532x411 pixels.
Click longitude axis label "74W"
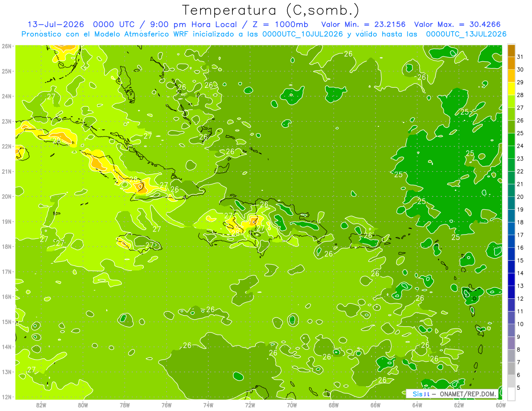[208, 405]
